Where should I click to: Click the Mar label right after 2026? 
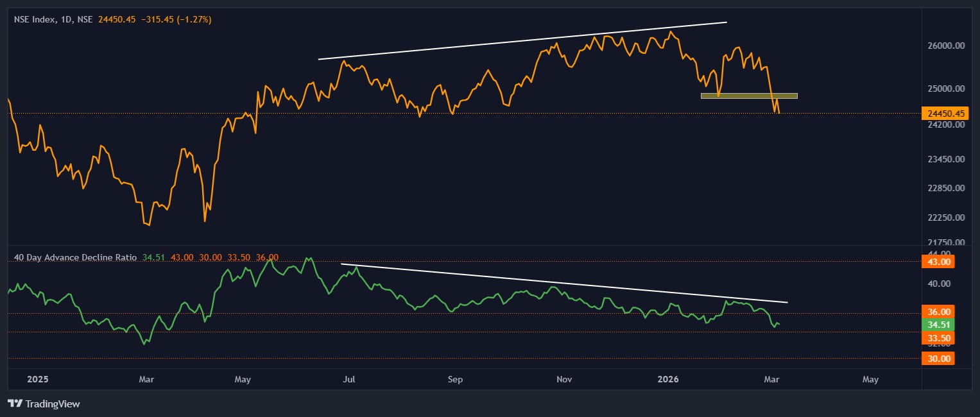[x=772, y=379]
